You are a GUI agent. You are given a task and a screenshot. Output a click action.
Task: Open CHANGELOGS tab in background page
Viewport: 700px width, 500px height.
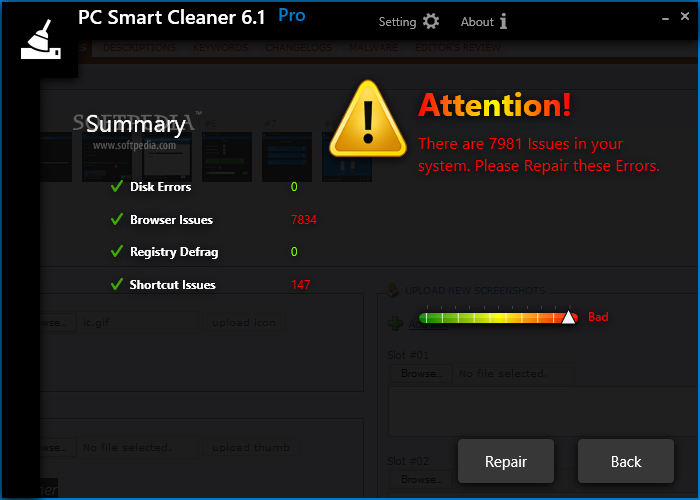coord(298,47)
